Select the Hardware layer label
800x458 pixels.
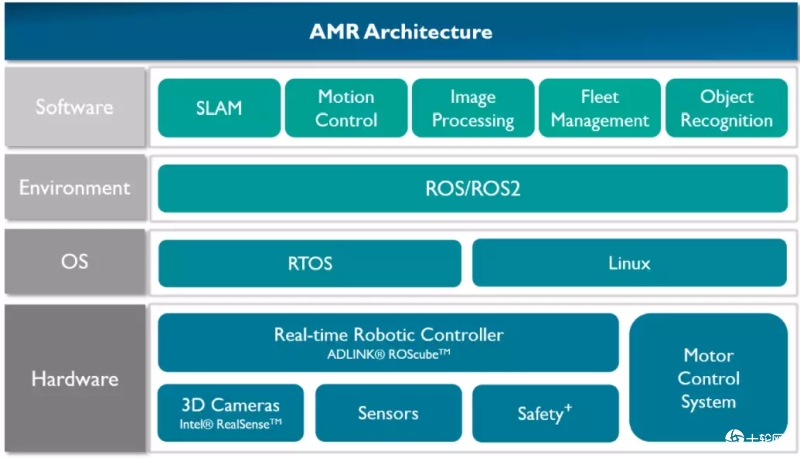pos(75,378)
